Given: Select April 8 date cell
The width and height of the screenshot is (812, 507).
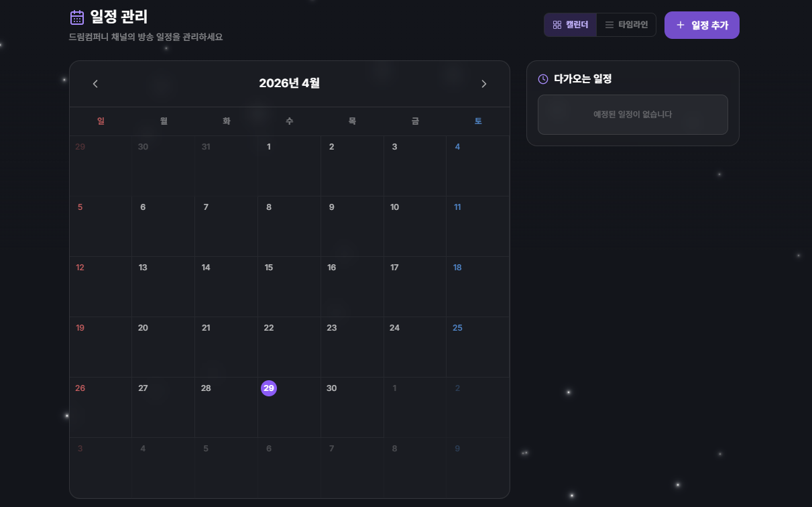Looking at the screenshot, I should coord(289,226).
